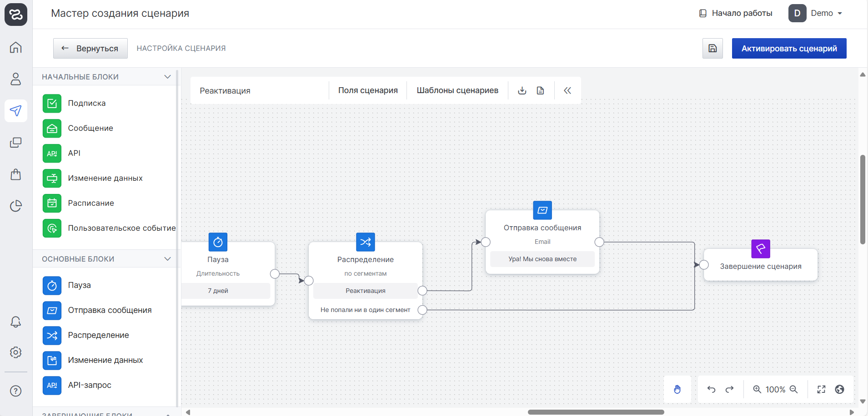Screen dimensions: 868x416
Task: Undo the last canvas action
Action: [711, 389]
